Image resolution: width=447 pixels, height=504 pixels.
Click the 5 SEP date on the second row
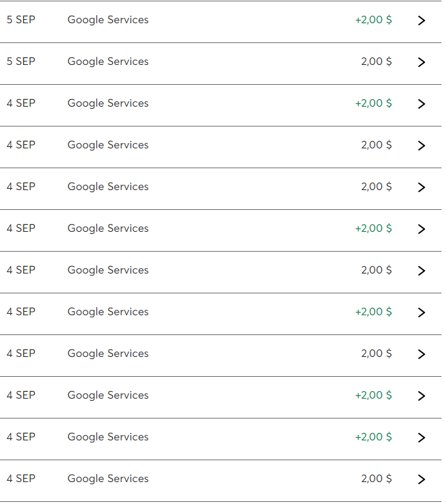tap(21, 62)
